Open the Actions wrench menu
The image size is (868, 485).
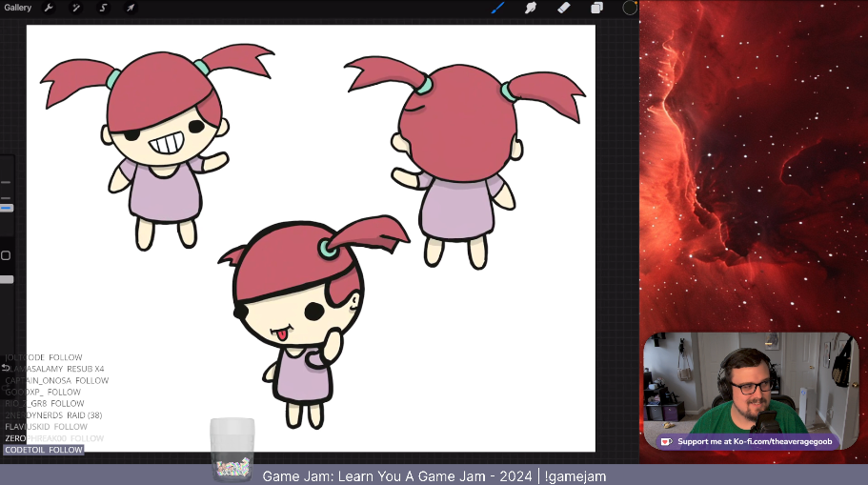[48, 8]
